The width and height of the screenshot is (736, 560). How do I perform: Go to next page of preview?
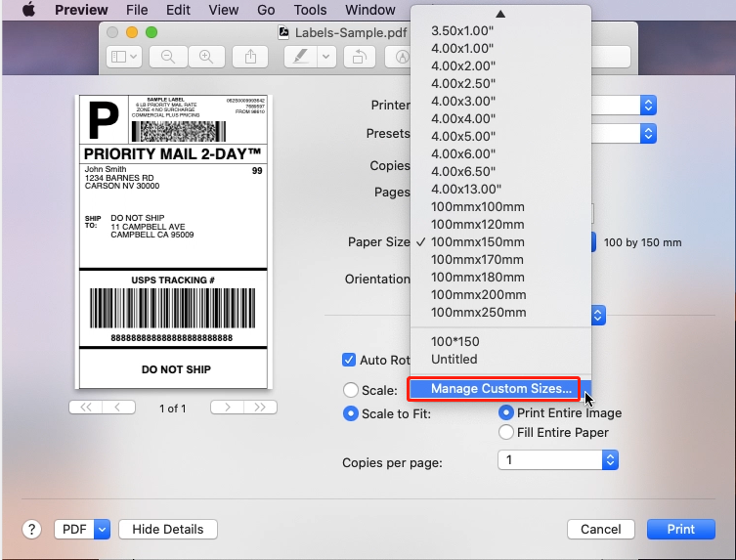coord(227,407)
